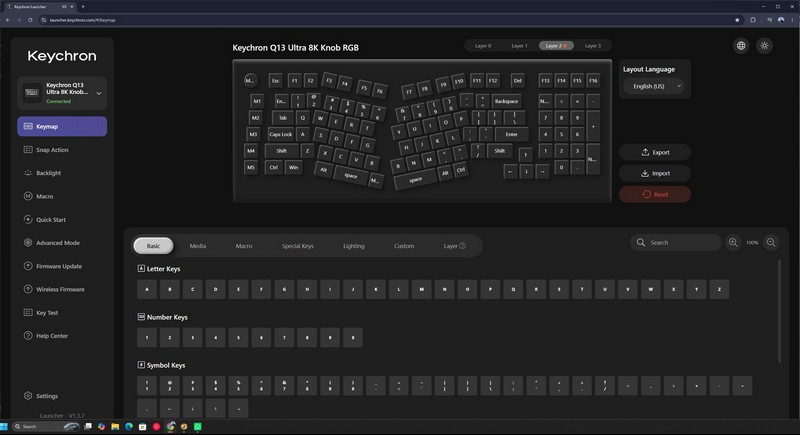Click the globe language icon

(741, 46)
